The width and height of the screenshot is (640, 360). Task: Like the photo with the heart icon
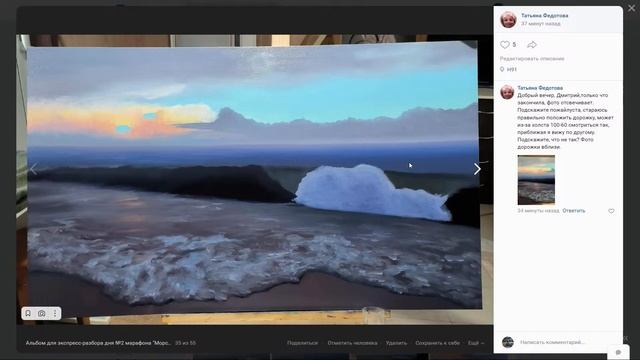504,44
